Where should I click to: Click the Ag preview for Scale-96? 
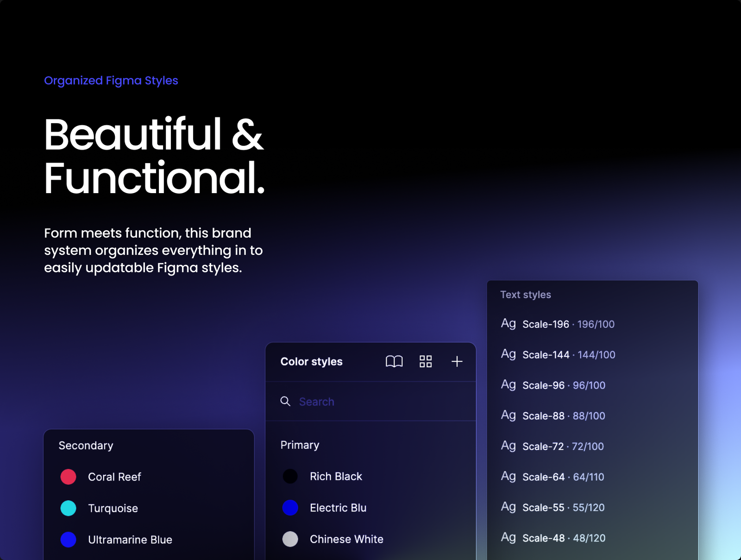[508, 385]
